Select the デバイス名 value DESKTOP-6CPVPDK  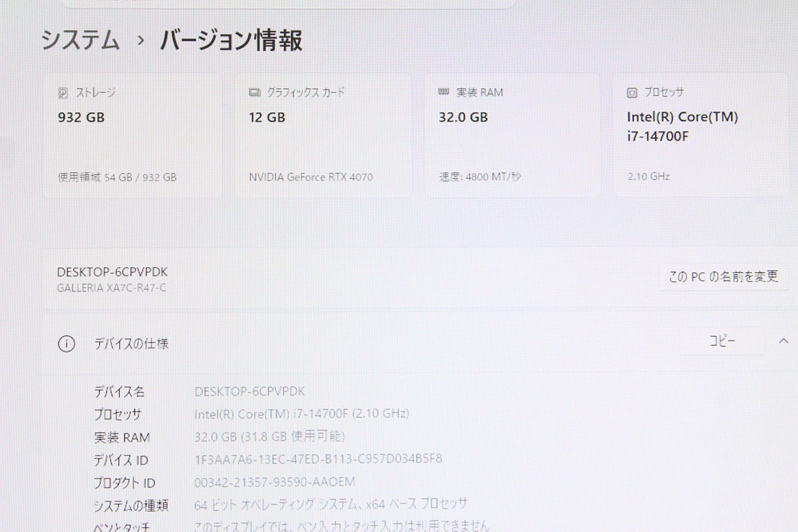[x=249, y=392]
